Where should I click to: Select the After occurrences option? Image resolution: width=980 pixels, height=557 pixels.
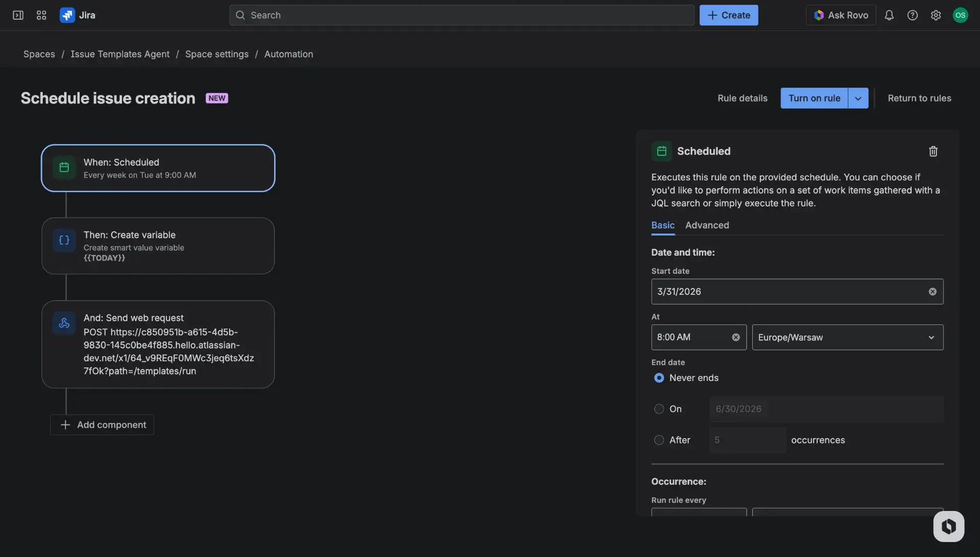point(659,440)
